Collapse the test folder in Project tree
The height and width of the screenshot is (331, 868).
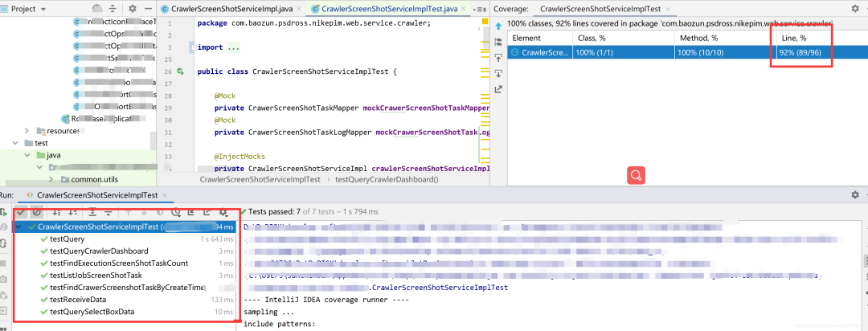14,143
